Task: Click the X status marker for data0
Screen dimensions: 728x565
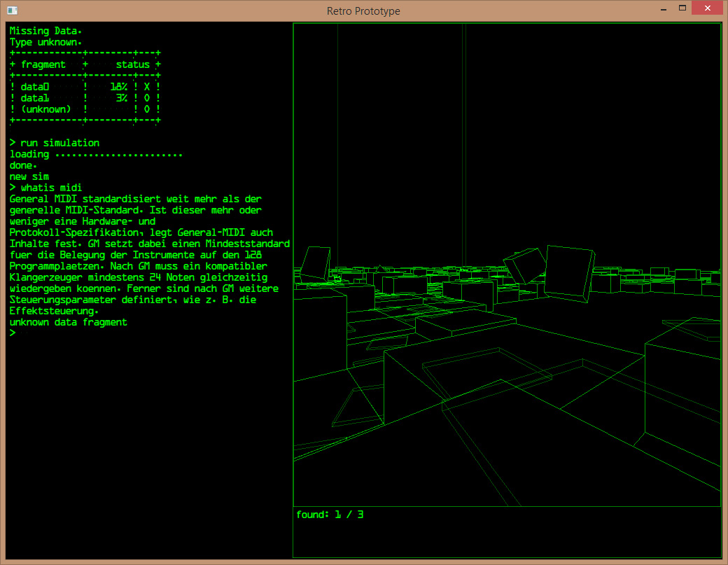Action: point(147,87)
